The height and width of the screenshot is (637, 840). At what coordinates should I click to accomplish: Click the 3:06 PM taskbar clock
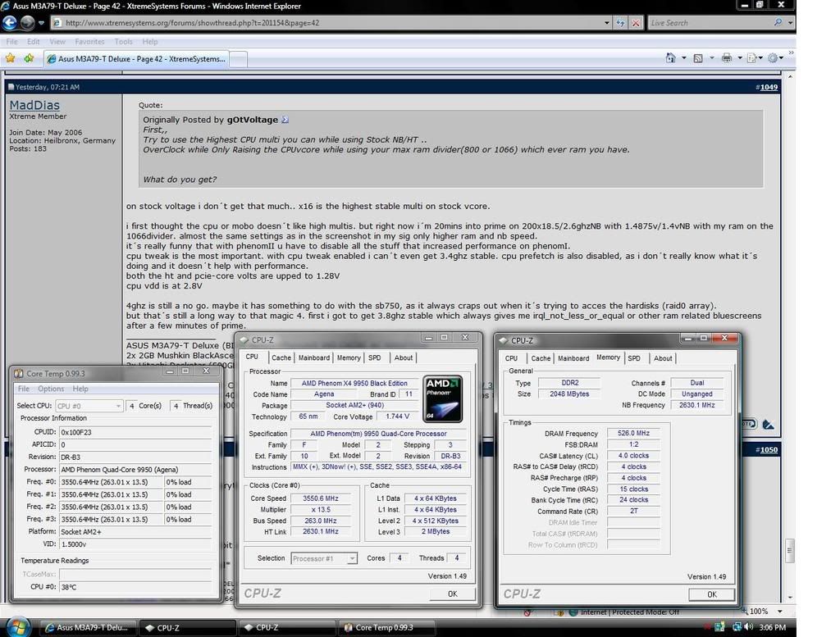773,627
